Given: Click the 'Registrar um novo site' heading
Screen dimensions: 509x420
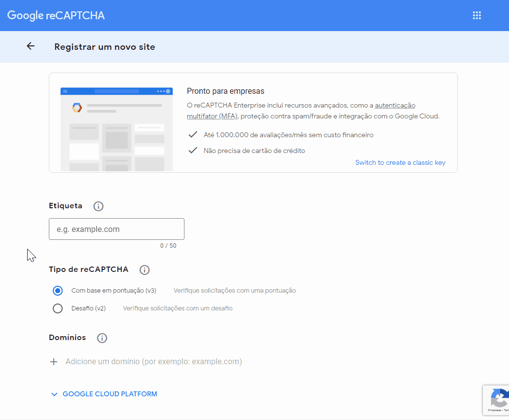Looking at the screenshot, I should click(105, 47).
